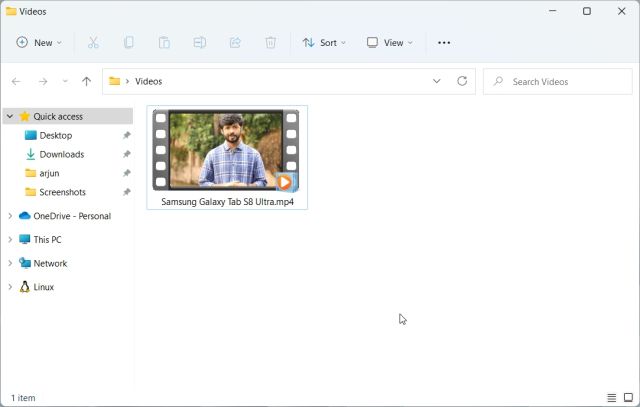
Task: Click the New button
Action: click(39, 43)
